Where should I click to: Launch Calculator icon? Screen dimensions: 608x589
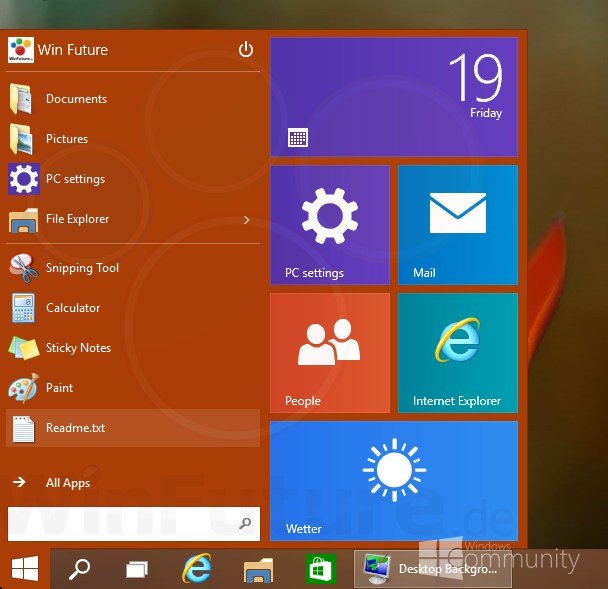[x=23, y=308]
